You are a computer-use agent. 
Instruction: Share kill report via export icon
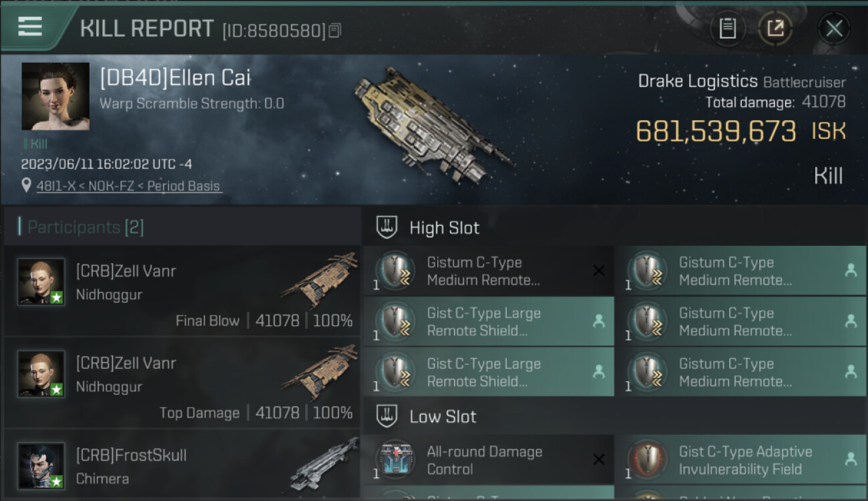pos(775,28)
